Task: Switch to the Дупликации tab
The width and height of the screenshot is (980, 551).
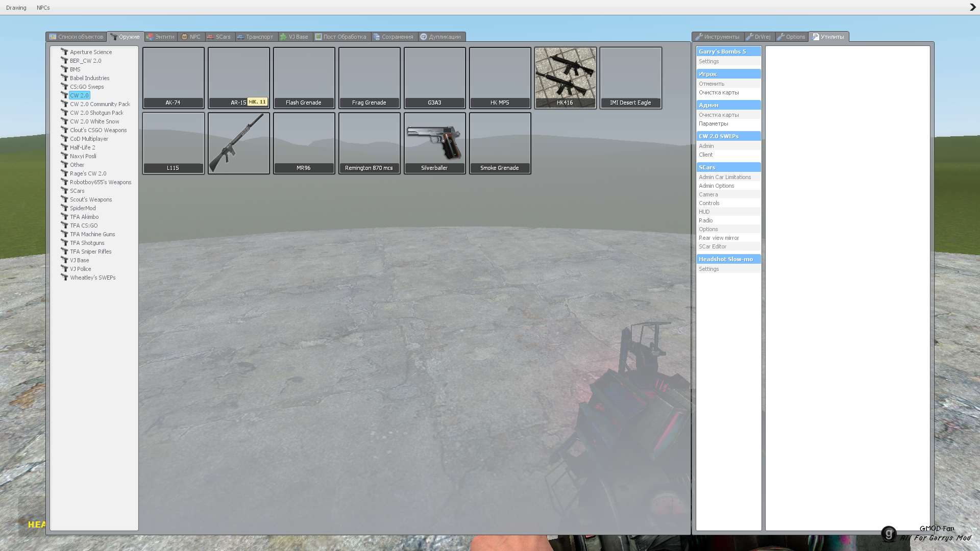Action: click(440, 37)
